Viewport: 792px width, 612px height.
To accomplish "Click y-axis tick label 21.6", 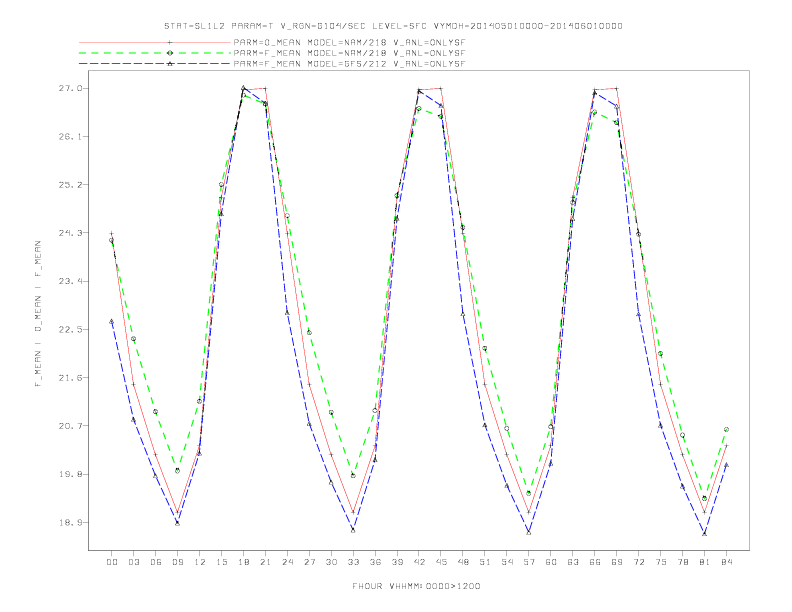I will [70, 378].
